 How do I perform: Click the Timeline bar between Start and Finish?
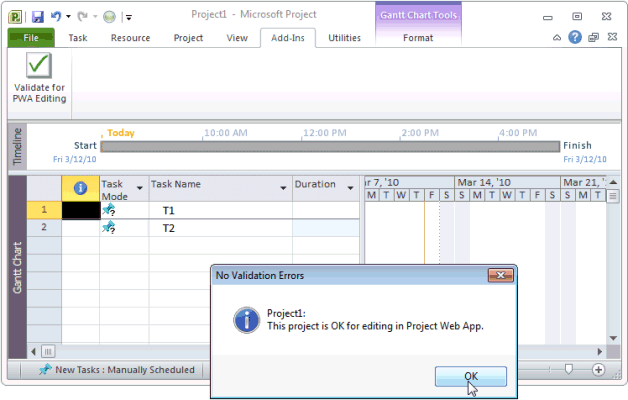click(330, 147)
